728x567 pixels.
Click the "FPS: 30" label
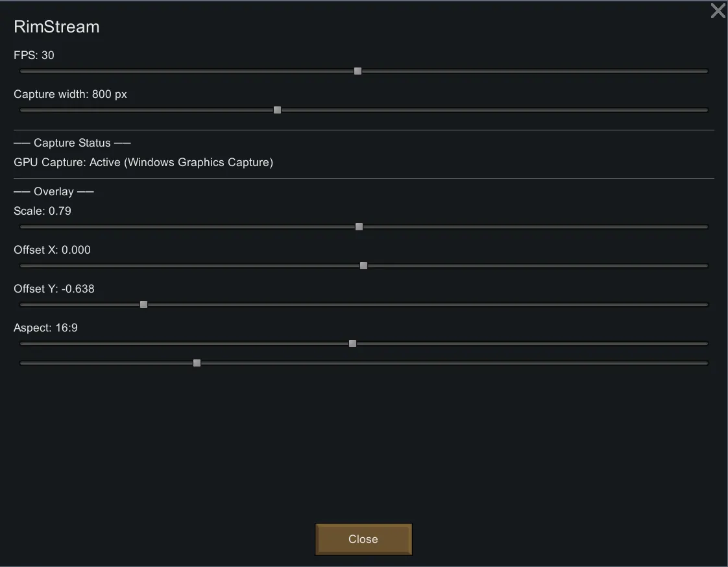[34, 55]
